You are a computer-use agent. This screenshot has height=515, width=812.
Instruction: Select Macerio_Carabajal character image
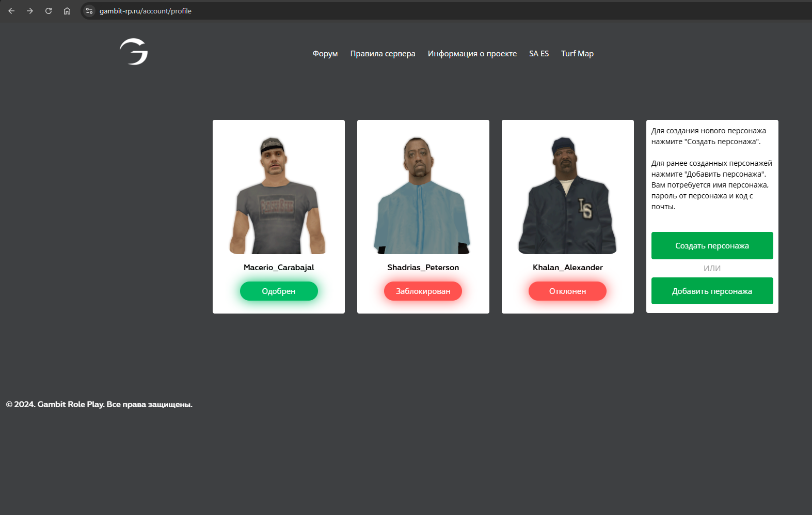[x=279, y=196]
